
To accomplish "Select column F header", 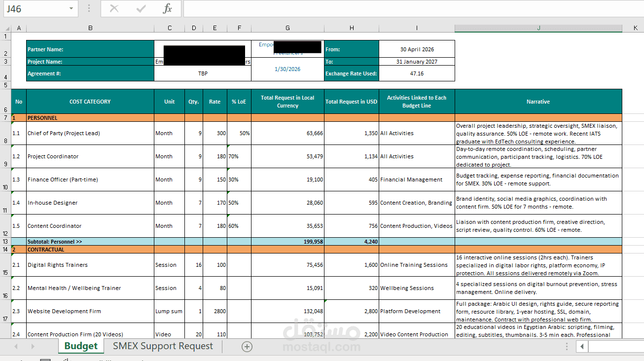I will click(x=239, y=28).
